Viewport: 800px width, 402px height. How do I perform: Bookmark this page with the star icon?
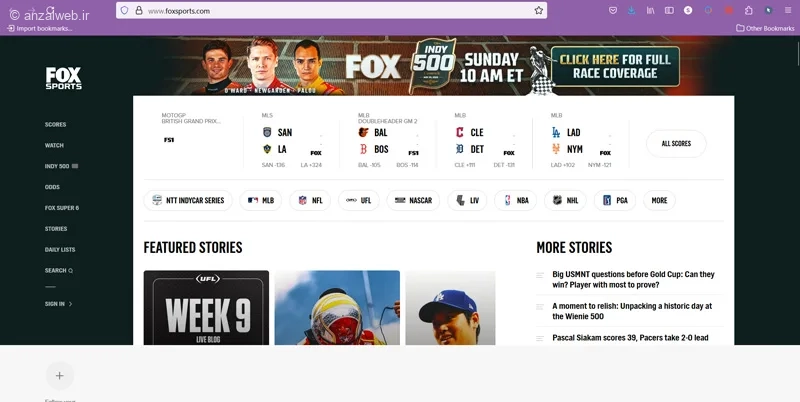[x=539, y=10]
